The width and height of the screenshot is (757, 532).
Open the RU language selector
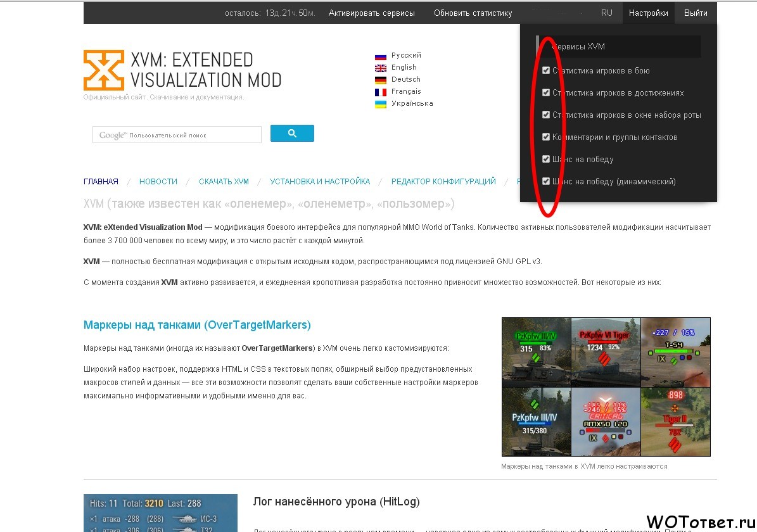tap(606, 13)
